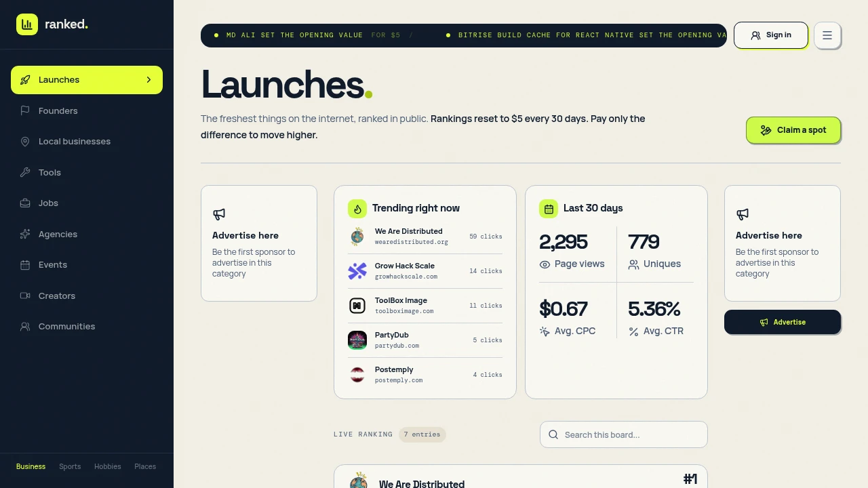Viewport: 868px width, 488px height.
Task: Open Local businesses section
Action: (87, 142)
